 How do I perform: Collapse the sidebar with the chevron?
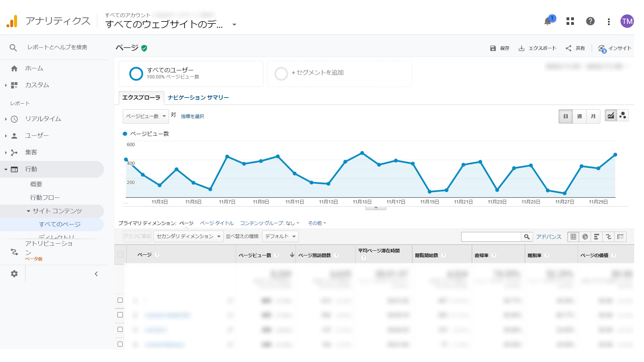[96, 274]
